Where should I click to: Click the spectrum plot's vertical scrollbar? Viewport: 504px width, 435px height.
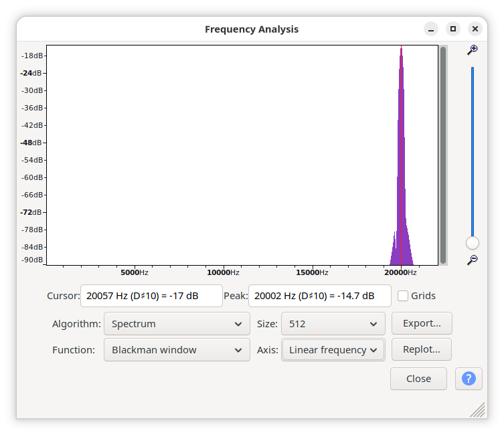[x=442, y=154]
